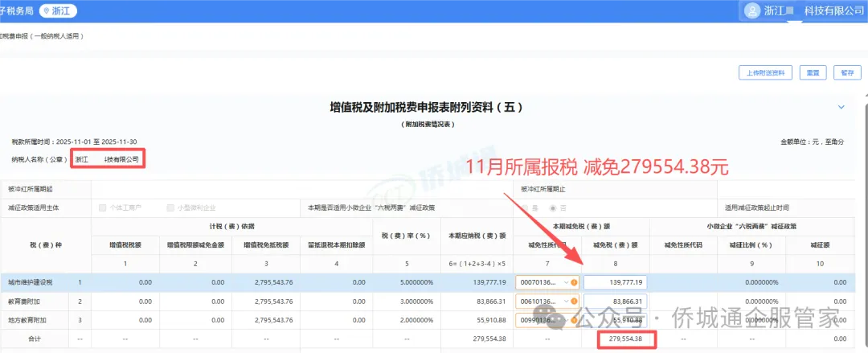Select the 地方教育附加 row label

pyautogui.click(x=29, y=320)
